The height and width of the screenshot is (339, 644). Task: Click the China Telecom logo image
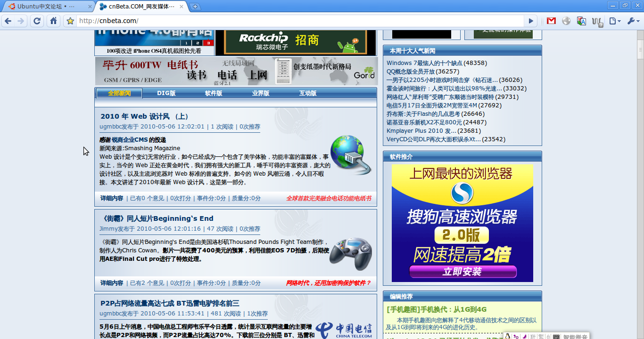coord(344,330)
